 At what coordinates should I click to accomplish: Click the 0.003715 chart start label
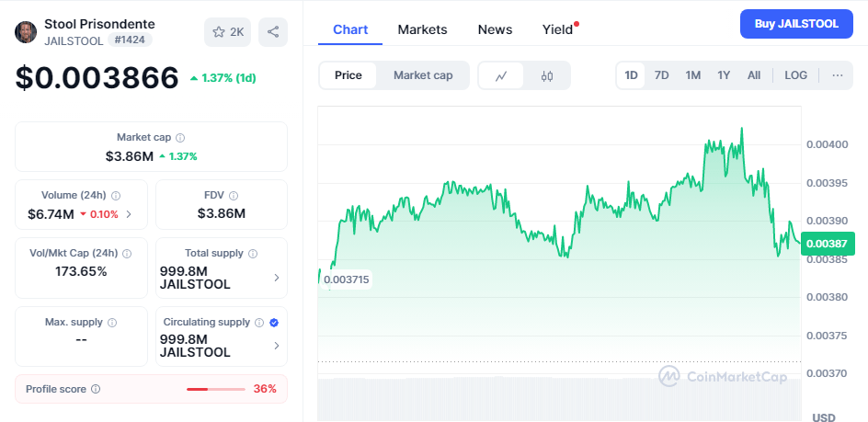pos(347,279)
